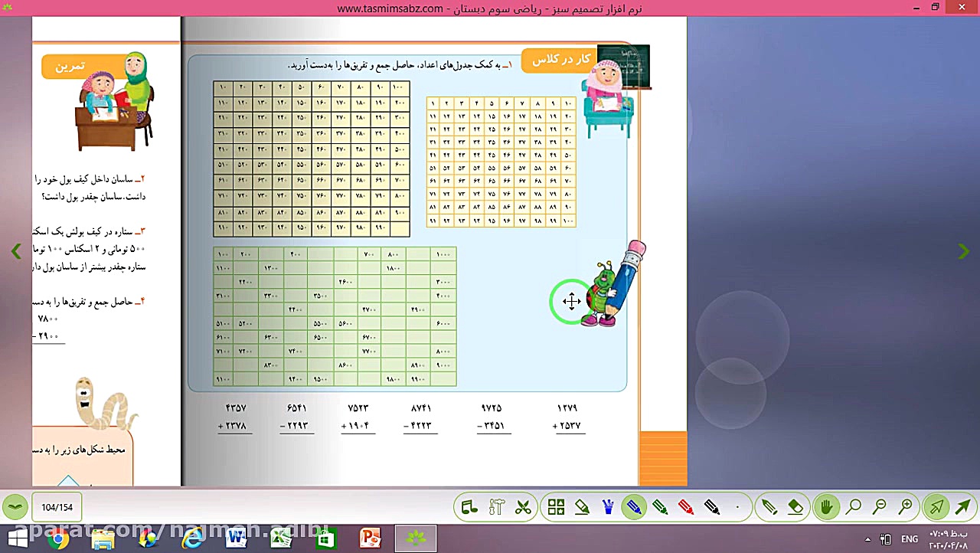Click the yellow 1-to-100 number table
The height and width of the screenshot is (553, 980).
coord(501,162)
